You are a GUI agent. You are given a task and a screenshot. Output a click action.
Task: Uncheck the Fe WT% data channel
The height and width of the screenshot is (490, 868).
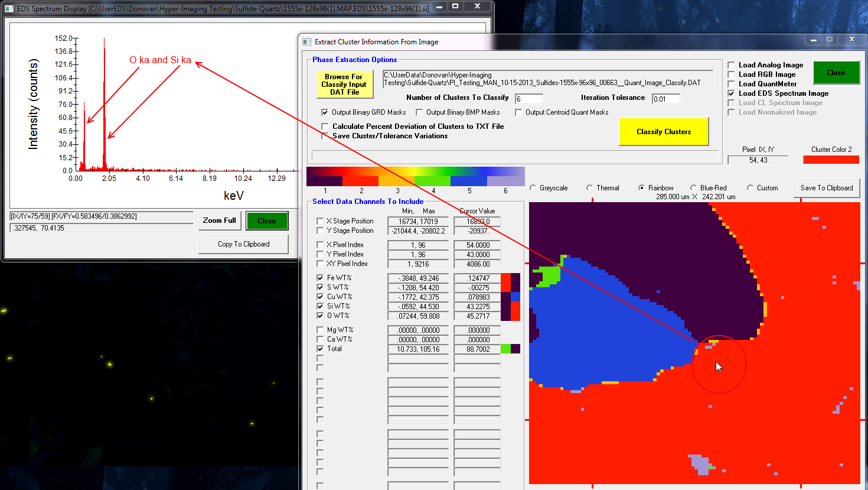320,278
